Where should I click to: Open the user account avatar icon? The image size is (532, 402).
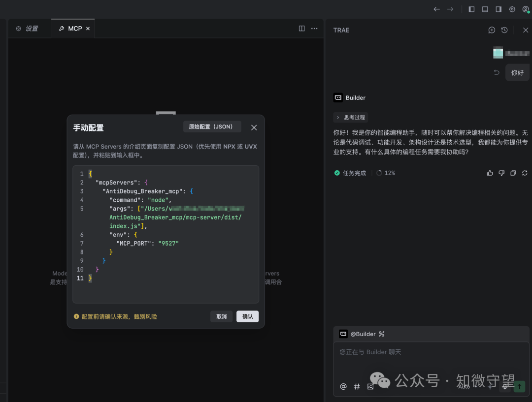click(x=526, y=9)
